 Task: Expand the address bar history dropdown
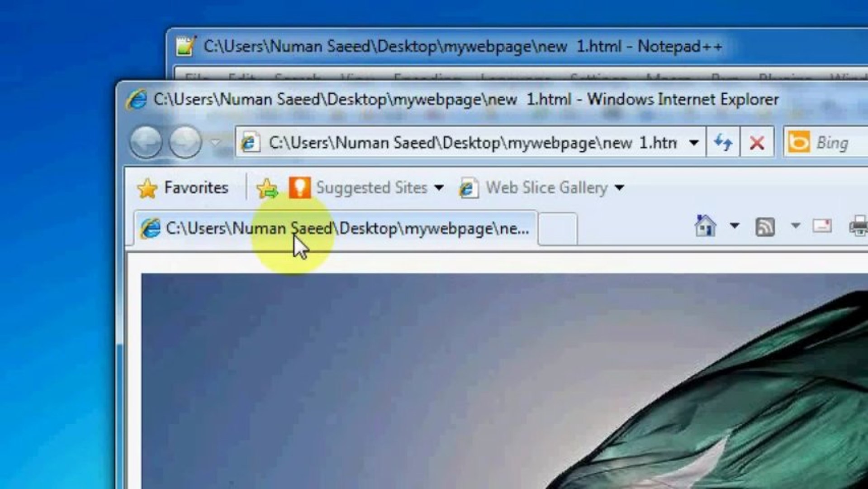point(694,143)
